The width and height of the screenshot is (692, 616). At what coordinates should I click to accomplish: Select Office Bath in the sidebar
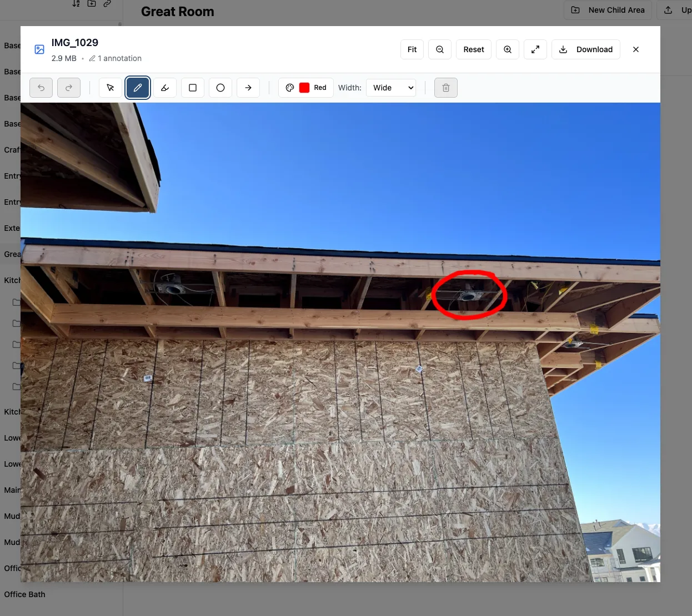pyautogui.click(x=24, y=594)
